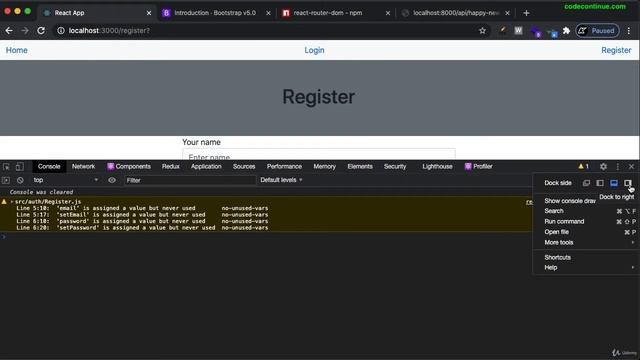Image resolution: width=640 pixels, height=360 pixels.
Task: Open the Lighthouse tab
Action: tap(437, 167)
